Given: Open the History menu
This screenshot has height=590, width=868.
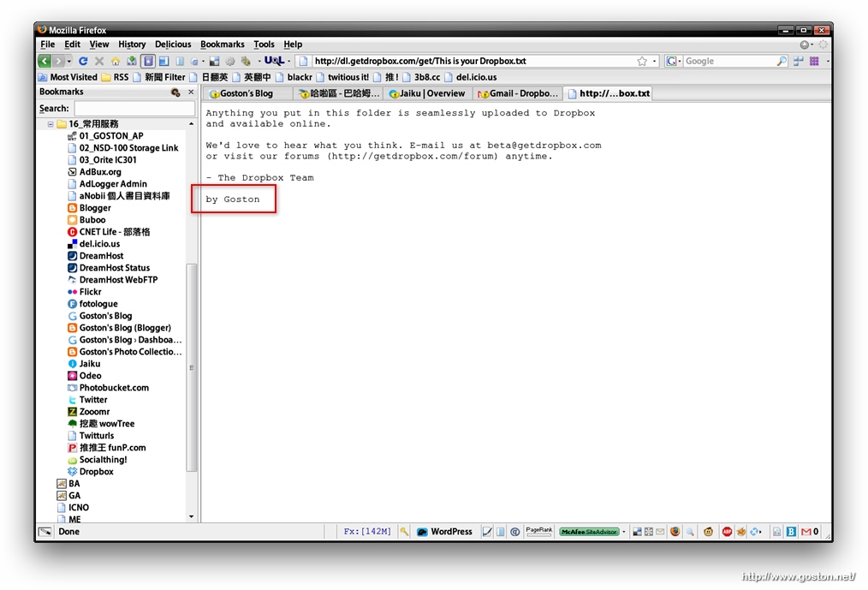Looking at the screenshot, I should point(132,45).
